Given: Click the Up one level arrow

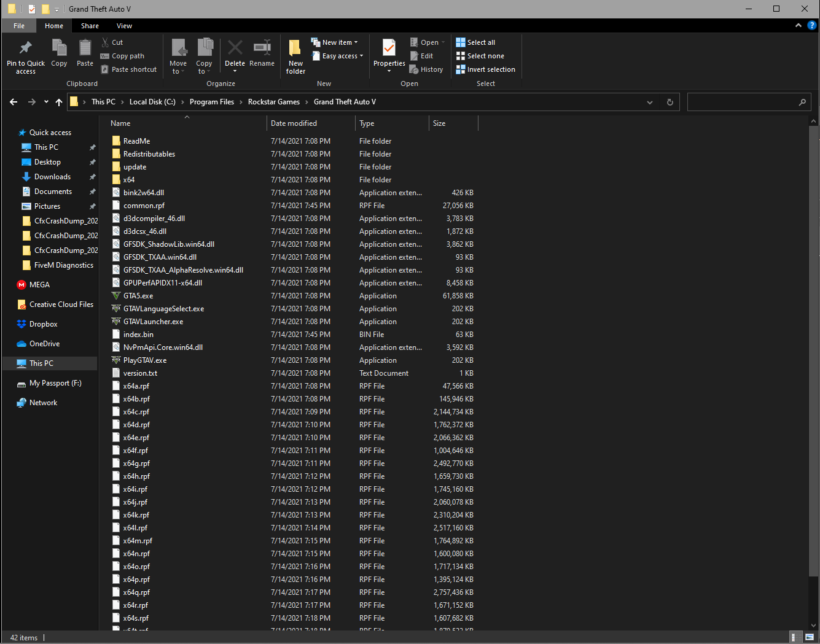Looking at the screenshot, I should [x=59, y=103].
